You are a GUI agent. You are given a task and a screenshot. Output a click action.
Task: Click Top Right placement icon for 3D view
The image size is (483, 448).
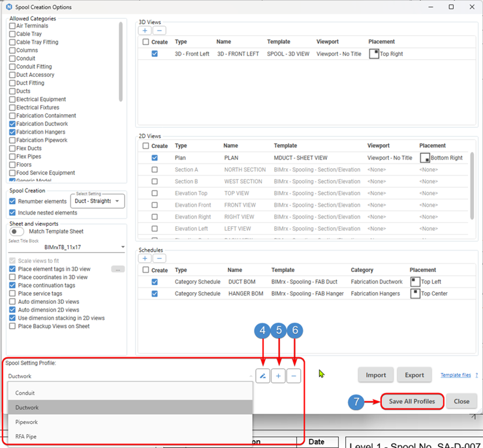[374, 54]
